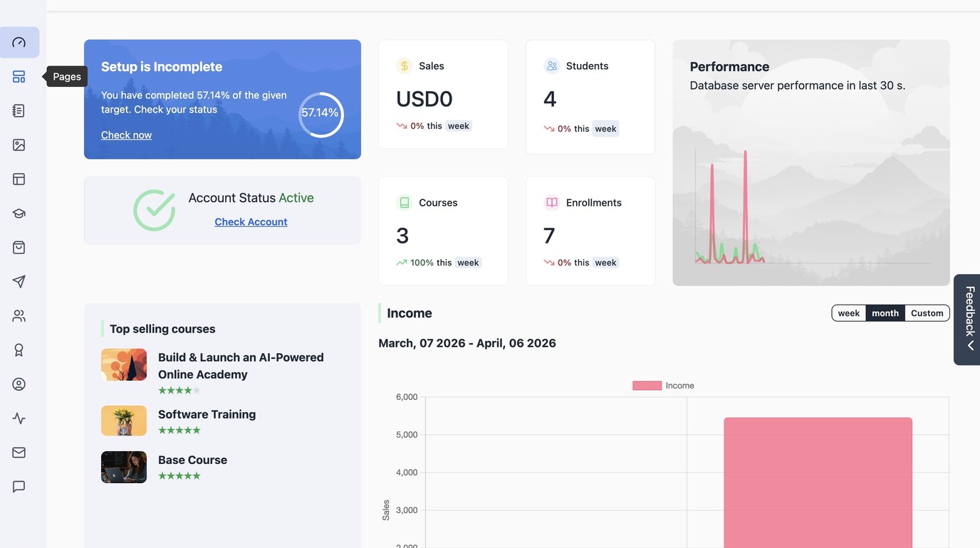
Task: Click the mail envelope icon in sidebar
Action: (x=19, y=453)
